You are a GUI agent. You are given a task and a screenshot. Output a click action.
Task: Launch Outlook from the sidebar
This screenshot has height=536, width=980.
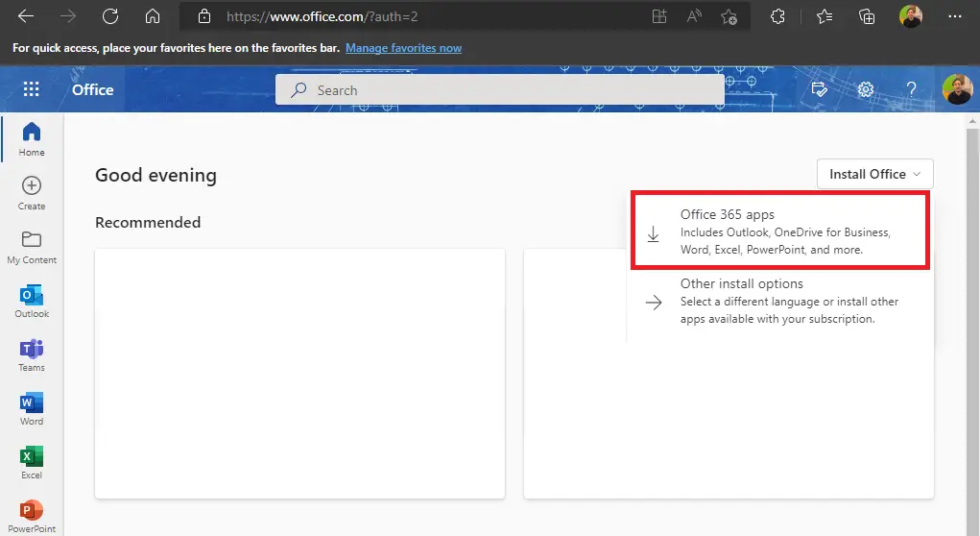pos(32,301)
